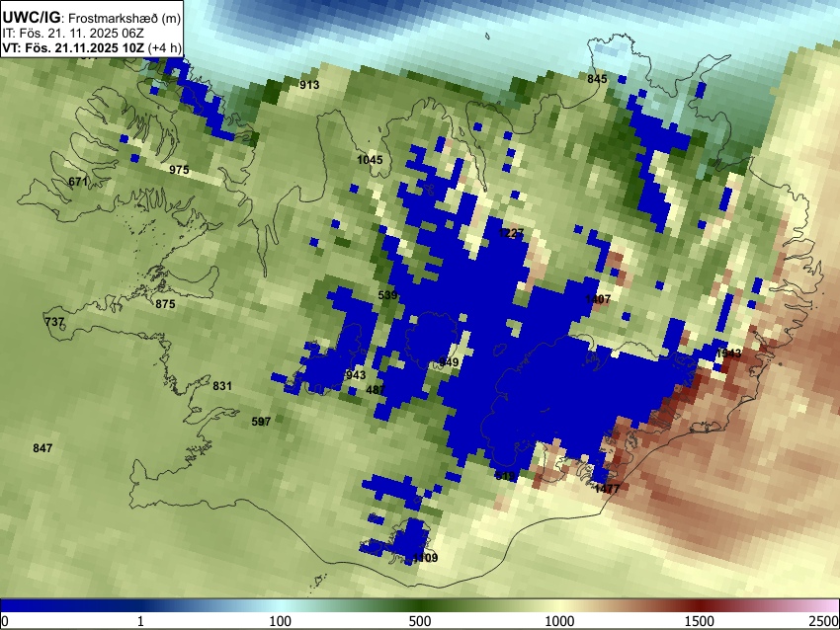Screen dimensions: 840x630
Task: Click the IT: Fös. 21. 11. 2025 06Z line
Action: (73, 34)
